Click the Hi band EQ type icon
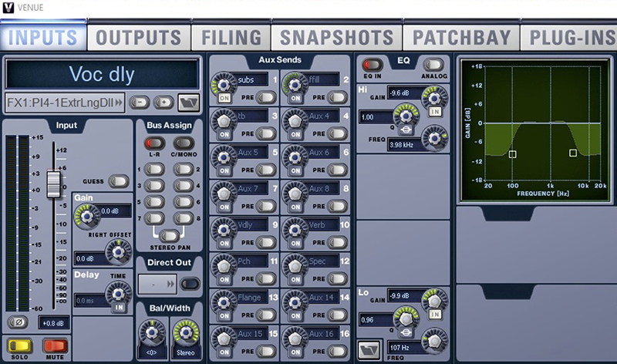 (x=406, y=130)
